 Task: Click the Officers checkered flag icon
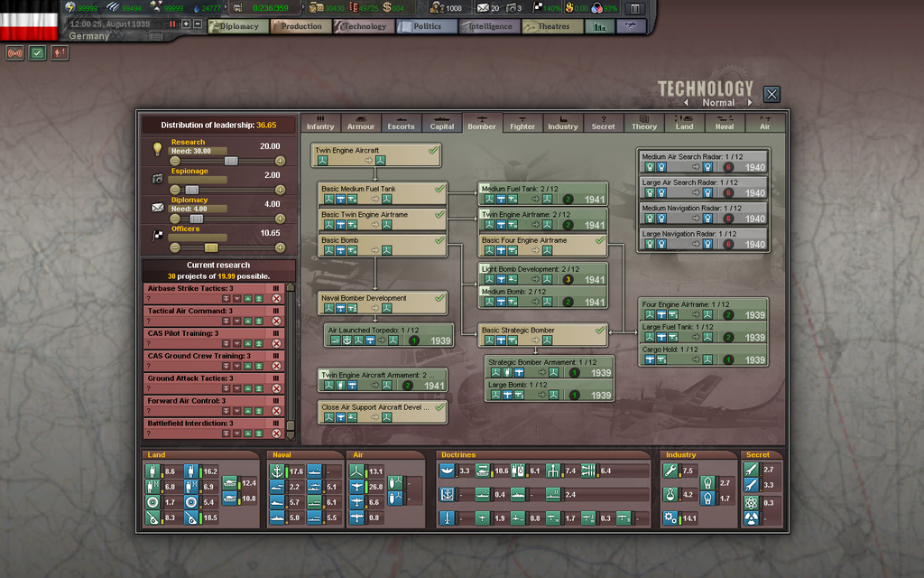[x=157, y=236]
